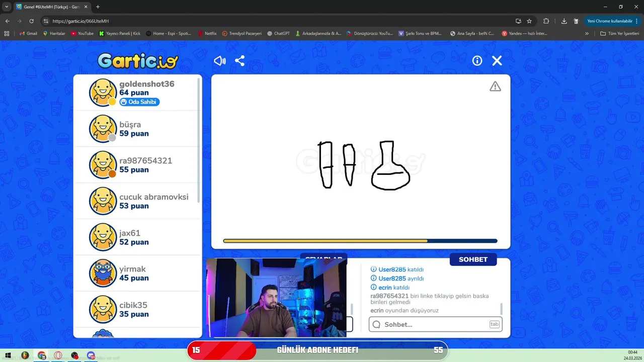Leave the room with the X icon
Screen dimensions: 644x362
click(497, 61)
